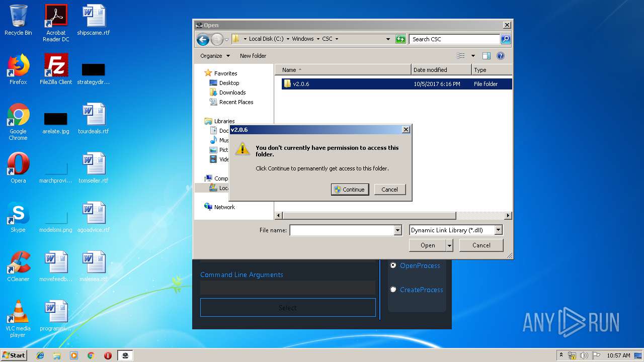
Task: Open Windows Explorer from taskbar
Action: 57,355
